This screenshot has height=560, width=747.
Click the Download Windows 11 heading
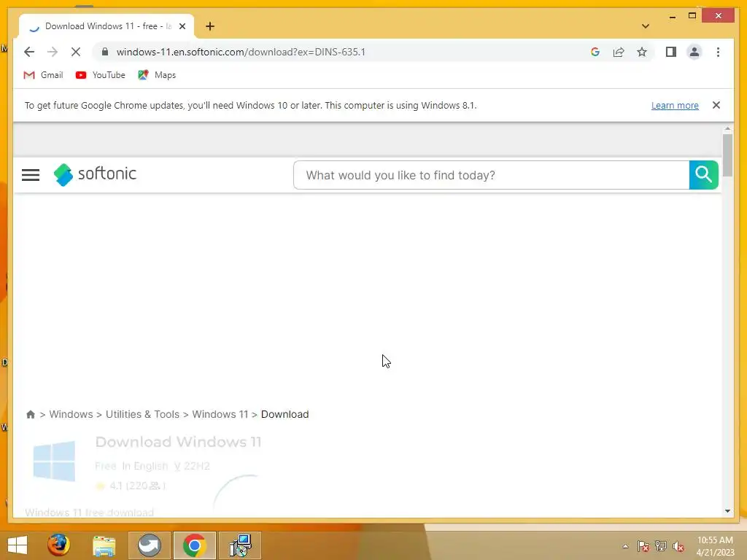pyautogui.click(x=178, y=442)
